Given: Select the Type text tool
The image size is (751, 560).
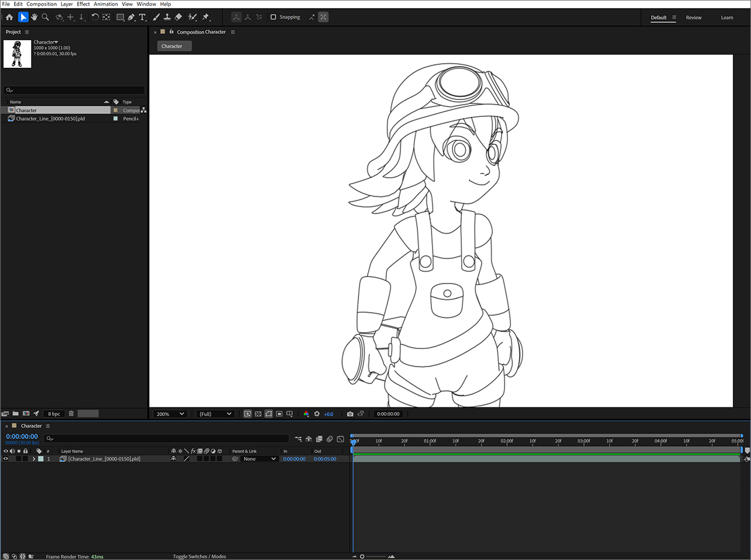Looking at the screenshot, I should point(142,18).
